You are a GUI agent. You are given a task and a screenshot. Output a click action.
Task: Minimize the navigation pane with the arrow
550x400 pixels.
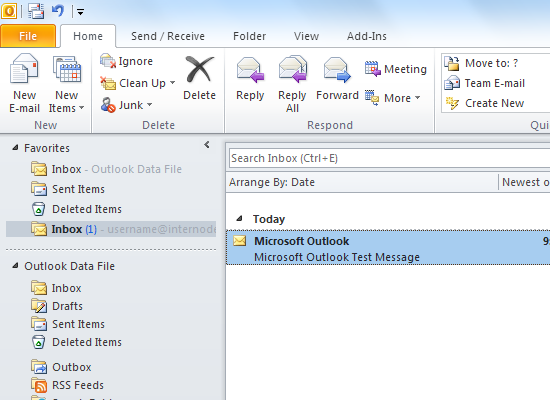click(207, 145)
